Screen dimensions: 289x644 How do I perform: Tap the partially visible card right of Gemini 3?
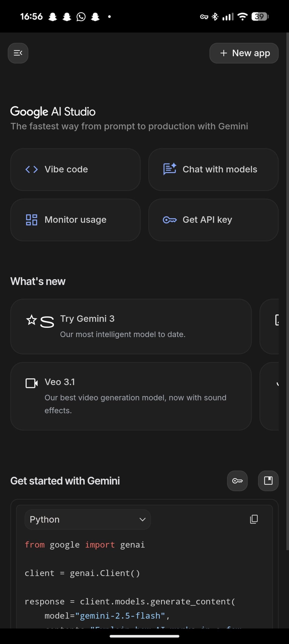coord(269,326)
